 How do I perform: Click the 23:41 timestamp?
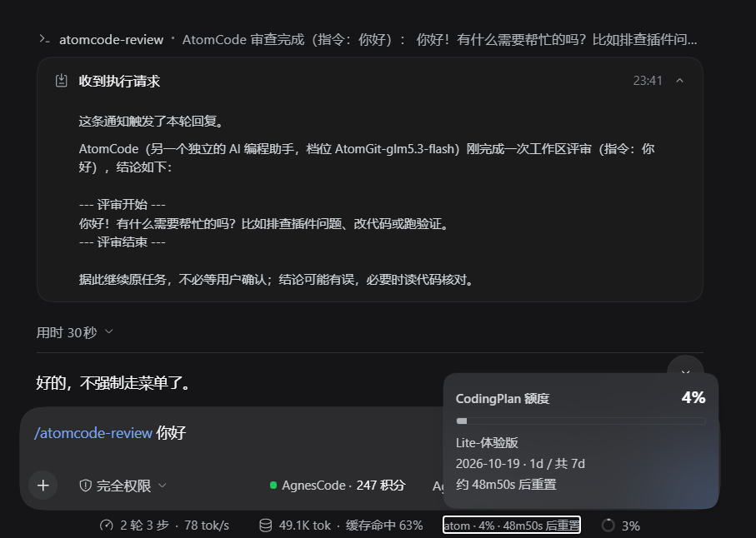coord(648,81)
